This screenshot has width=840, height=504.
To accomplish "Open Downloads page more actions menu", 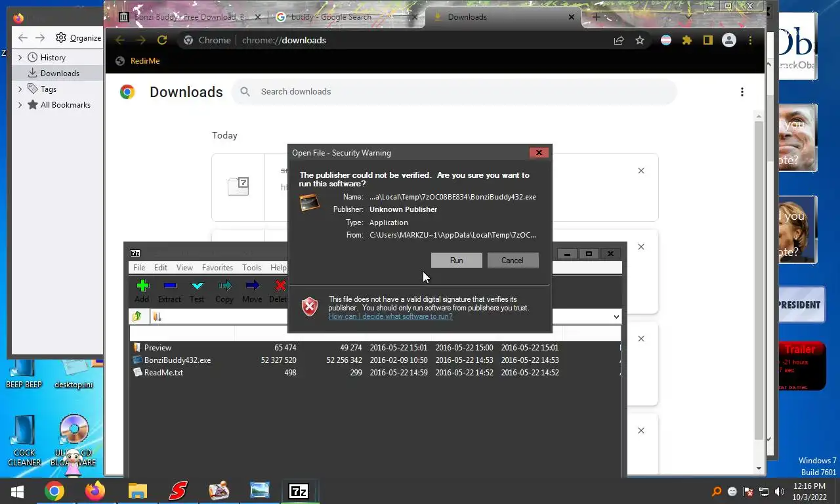I will [742, 92].
